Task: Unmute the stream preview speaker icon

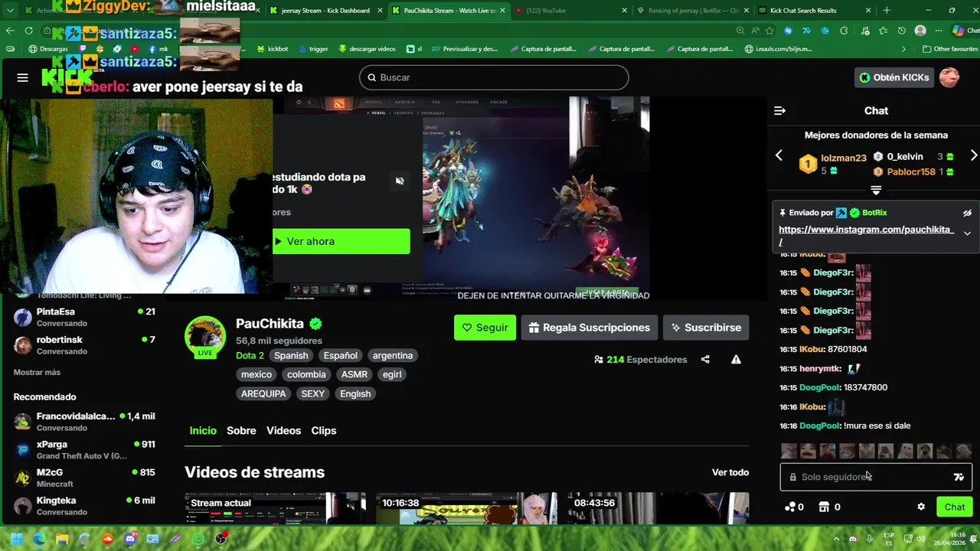Action: pos(400,181)
